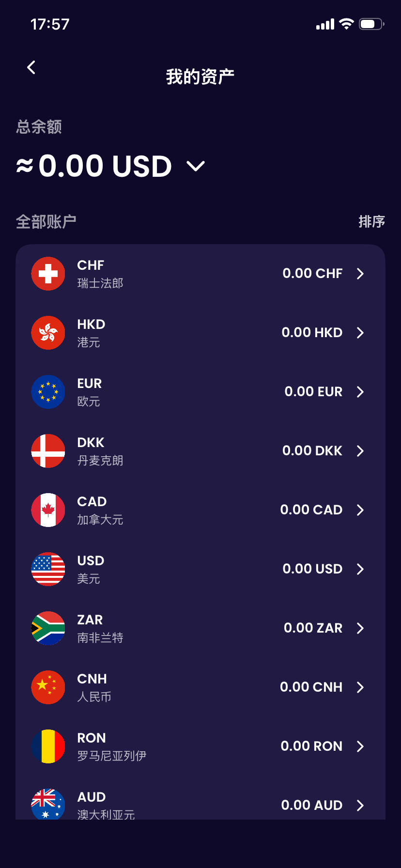Tap the Romanian flag RON icon
Viewport: 401px width, 868px height.
tap(48, 746)
